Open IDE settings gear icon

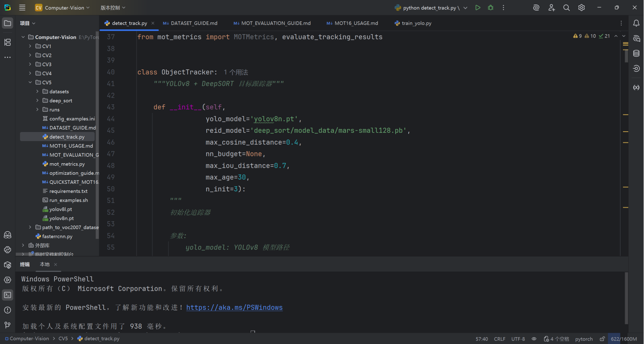[581, 8]
